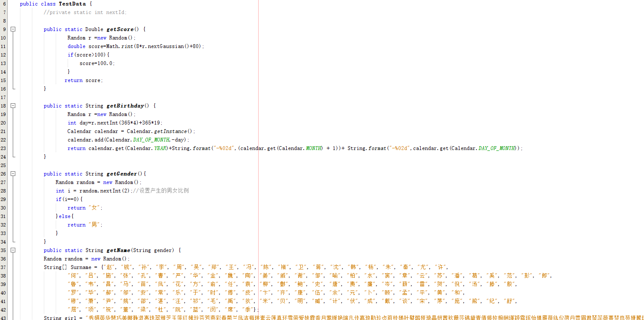644x320 pixels.
Task: Click the return "女" statement
Action: pyautogui.click(x=85, y=208)
